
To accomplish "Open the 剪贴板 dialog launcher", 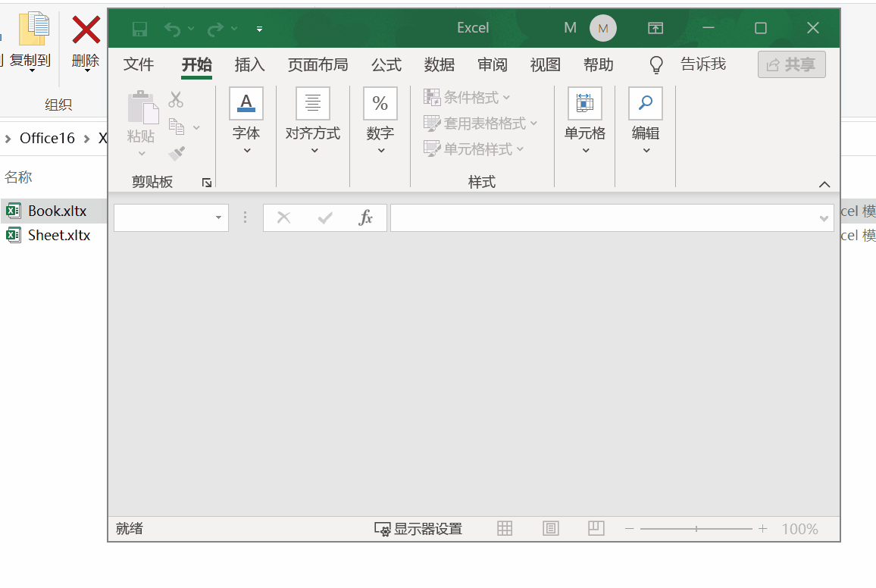I will (x=207, y=183).
